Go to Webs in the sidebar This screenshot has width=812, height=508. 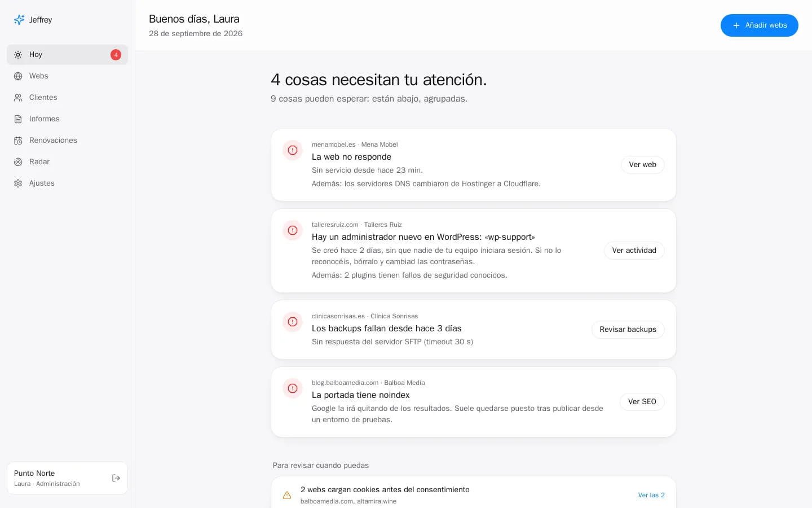click(x=67, y=76)
